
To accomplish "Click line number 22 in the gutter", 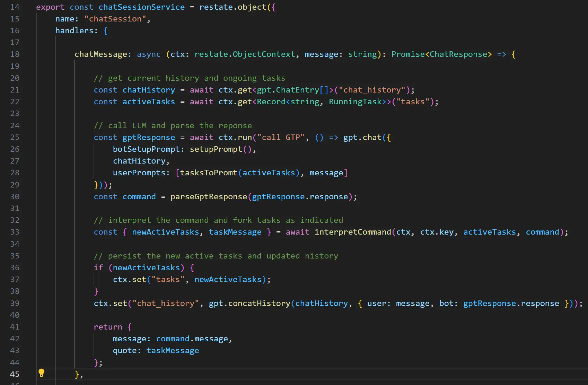I will 15,102.
